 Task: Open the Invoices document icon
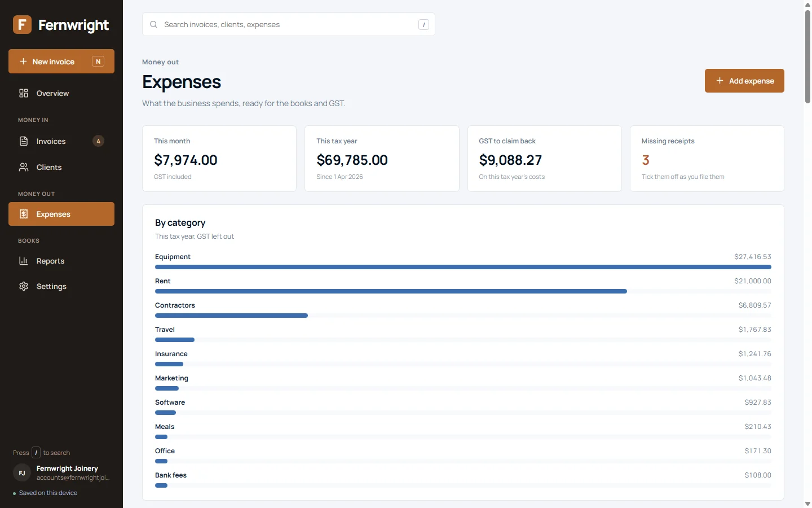pyautogui.click(x=24, y=141)
